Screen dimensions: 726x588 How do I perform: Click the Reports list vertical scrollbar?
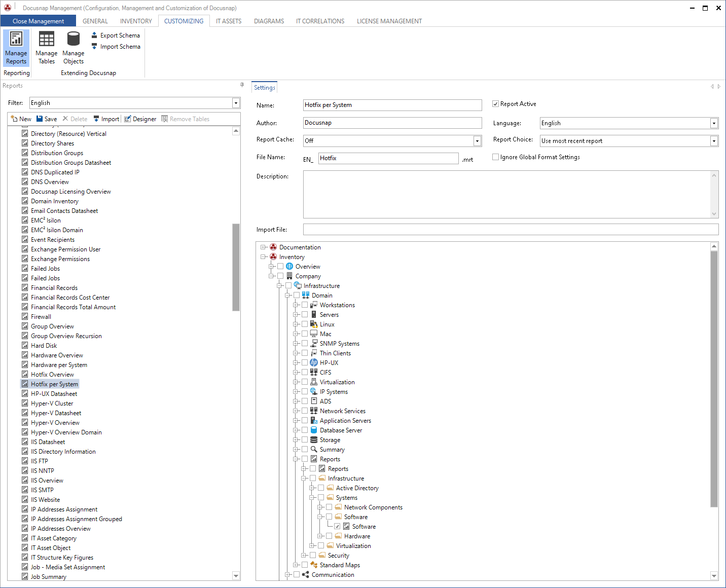pyautogui.click(x=236, y=267)
